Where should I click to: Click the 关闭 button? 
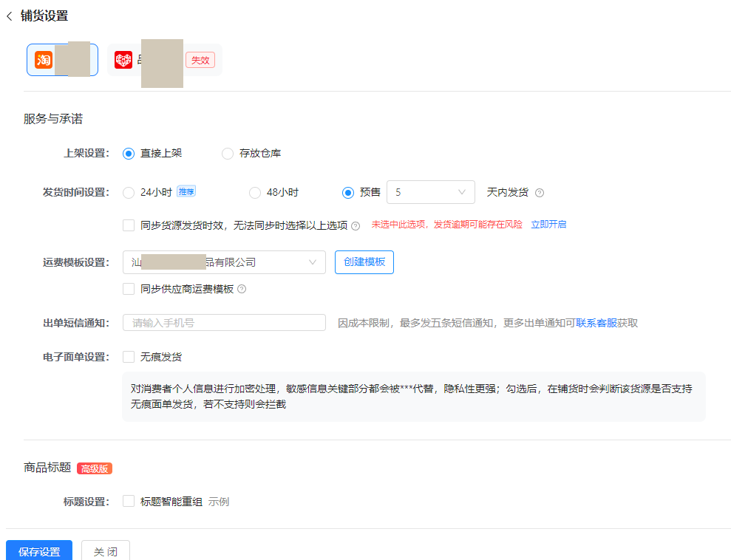point(106,551)
